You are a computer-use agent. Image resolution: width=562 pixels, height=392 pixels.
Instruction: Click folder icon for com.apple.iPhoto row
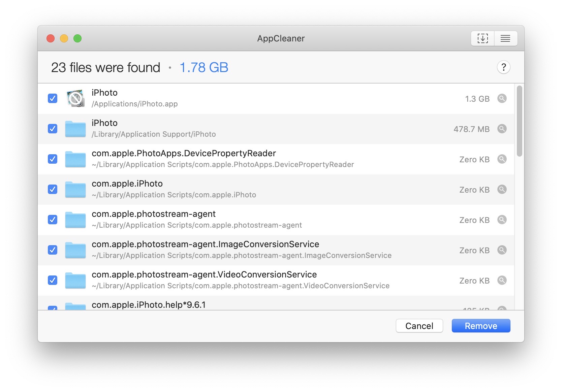[75, 189]
